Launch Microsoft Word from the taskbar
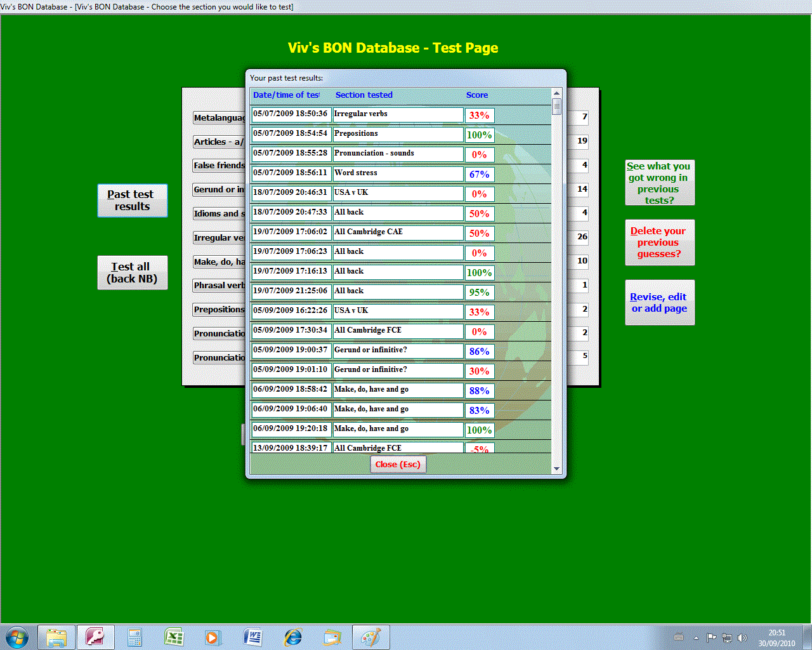 pos(252,637)
